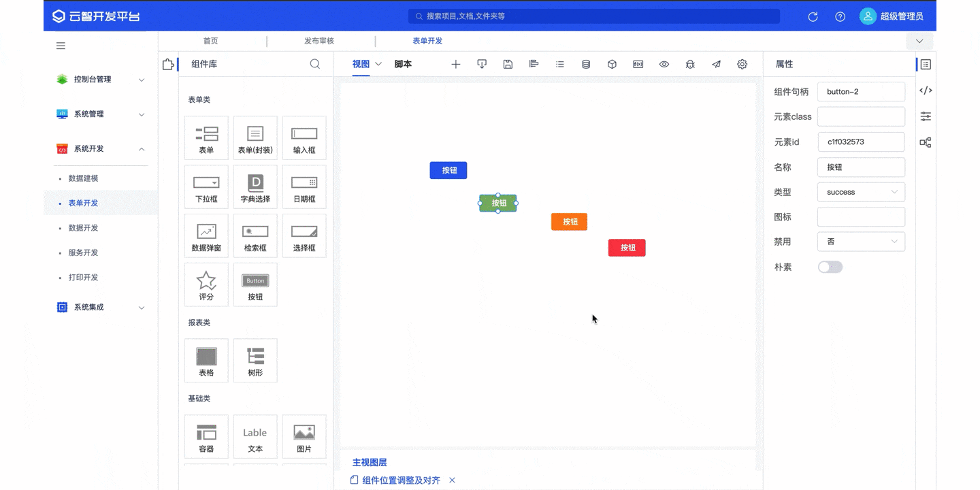Screen dimensions: 980x490
Task: Select the 表单 form component
Action: coord(206,137)
